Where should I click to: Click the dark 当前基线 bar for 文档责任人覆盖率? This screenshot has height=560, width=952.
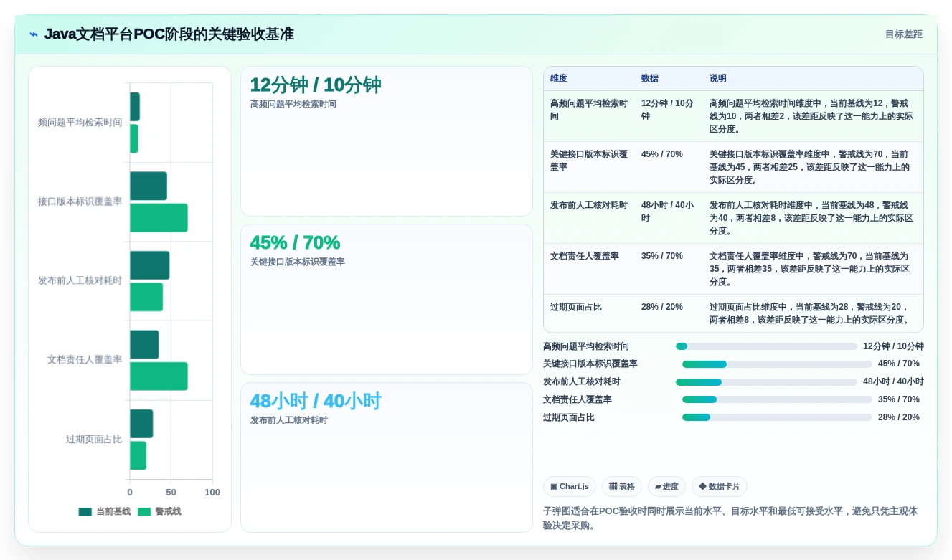pyautogui.click(x=144, y=345)
